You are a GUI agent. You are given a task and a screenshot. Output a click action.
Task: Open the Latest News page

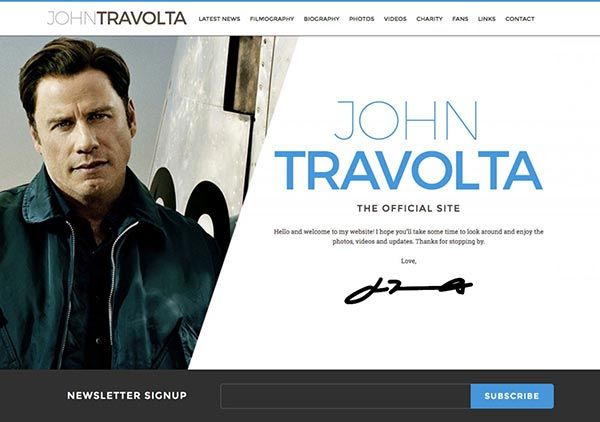[x=219, y=19]
